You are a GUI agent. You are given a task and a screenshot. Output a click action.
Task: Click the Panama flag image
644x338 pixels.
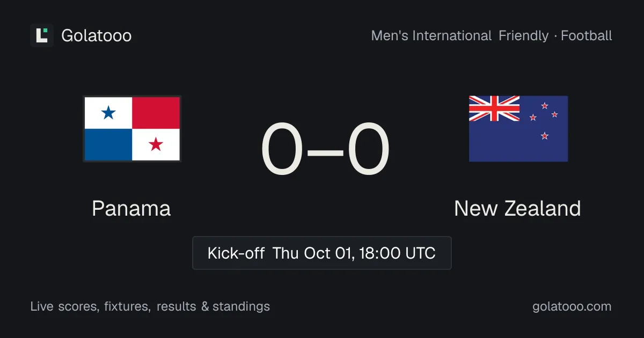coord(132,129)
